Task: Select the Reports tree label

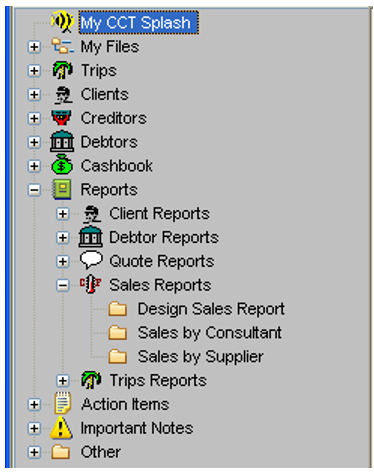Action: pos(109,190)
